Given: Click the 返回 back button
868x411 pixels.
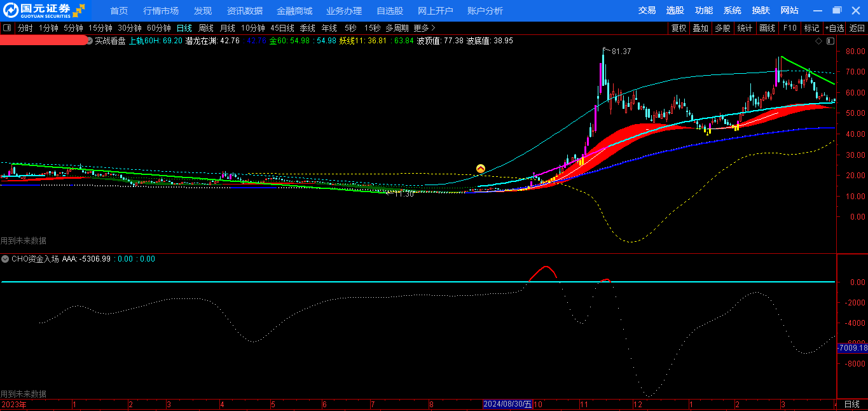Looking at the screenshot, I should 857,28.
